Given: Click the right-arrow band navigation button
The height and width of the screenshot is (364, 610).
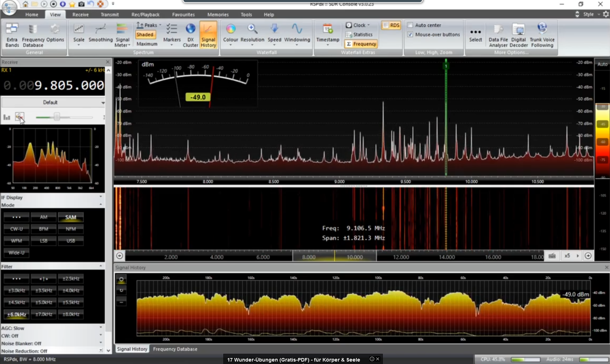Looking at the screenshot, I should [588, 256].
